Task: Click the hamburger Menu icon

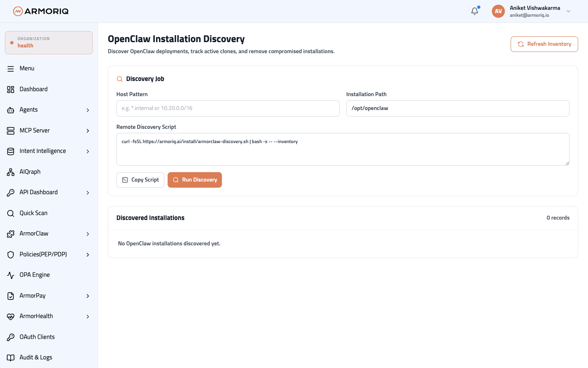Action: click(11, 69)
